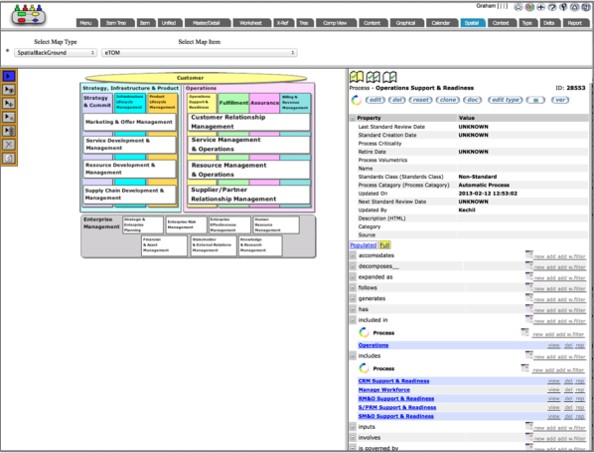594x453 pixels.
Task: Collapse the Property table section
Action: tap(353, 118)
